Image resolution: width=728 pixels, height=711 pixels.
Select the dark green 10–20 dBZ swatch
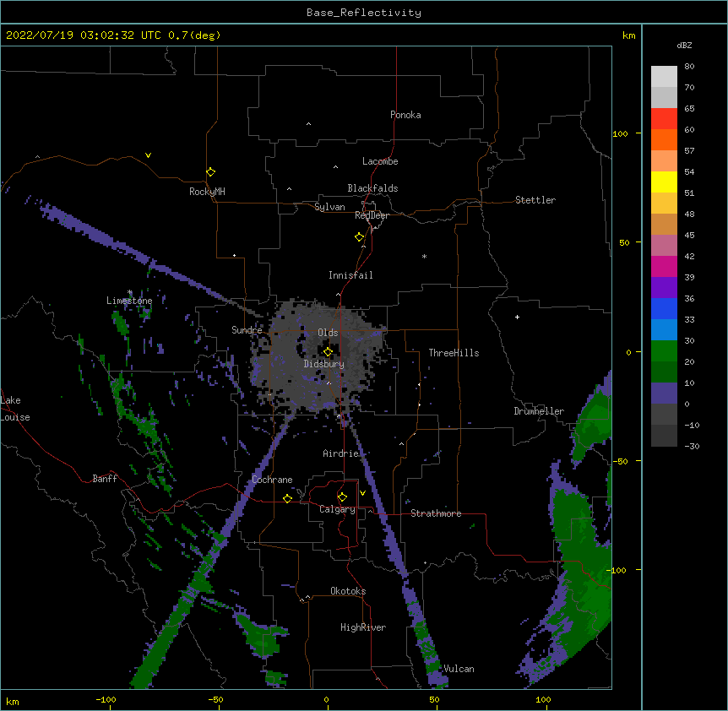(664, 372)
